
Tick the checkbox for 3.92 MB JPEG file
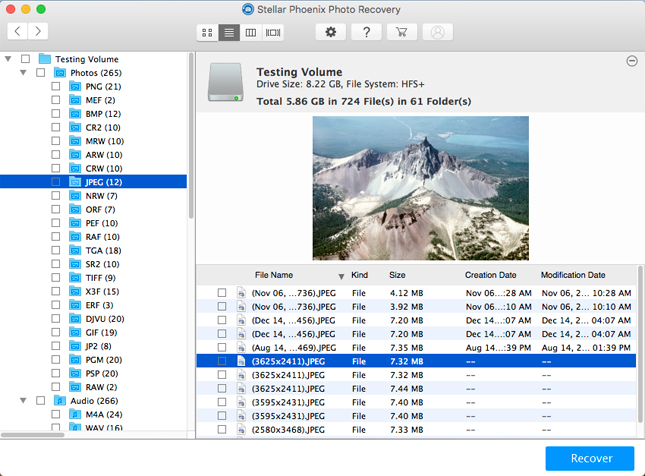222,306
